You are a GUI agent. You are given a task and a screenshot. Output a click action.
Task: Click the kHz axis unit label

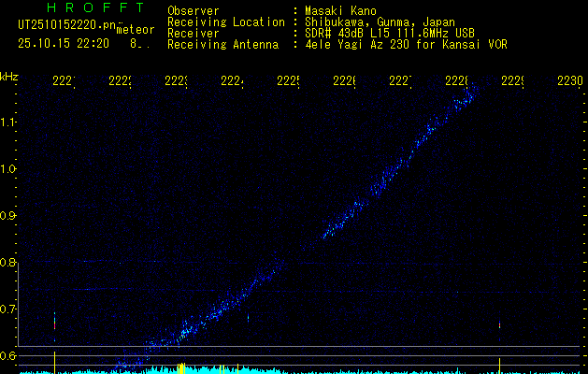[x=8, y=78]
